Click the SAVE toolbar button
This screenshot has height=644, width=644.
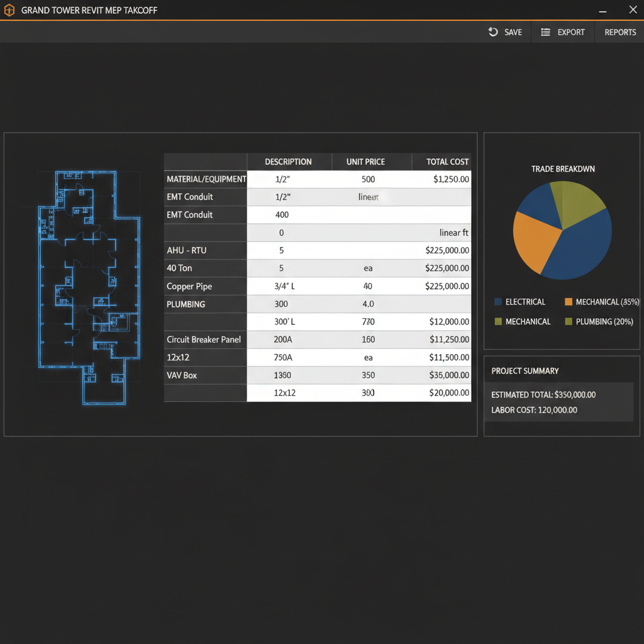[505, 32]
